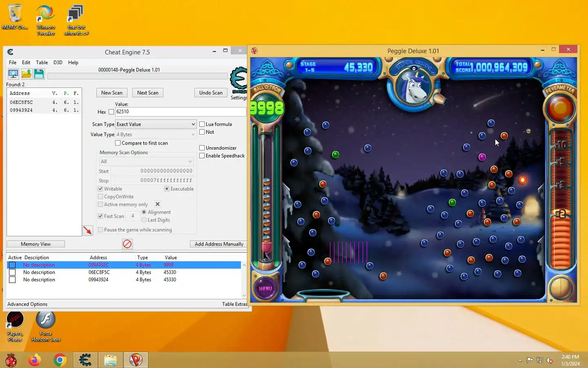Viewport: 588px width, 368px height.
Task: Enable Lua formula checkbox
Action: [x=202, y=124]
